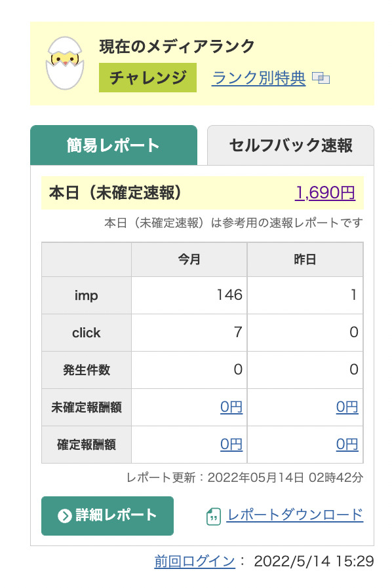Click the external window icon beside ランク別特典
The width and height of the screenshot is (392, 588).
pos(321,79)
